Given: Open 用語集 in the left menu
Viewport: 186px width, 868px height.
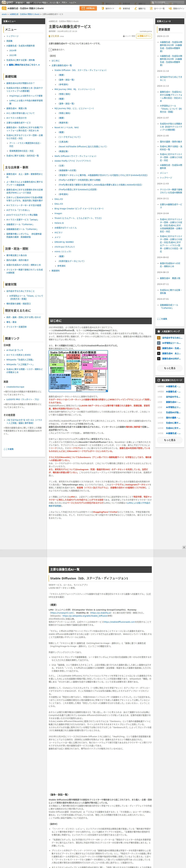Looking at the screenshot, I should pyautogui.click(x=9, y=41).
